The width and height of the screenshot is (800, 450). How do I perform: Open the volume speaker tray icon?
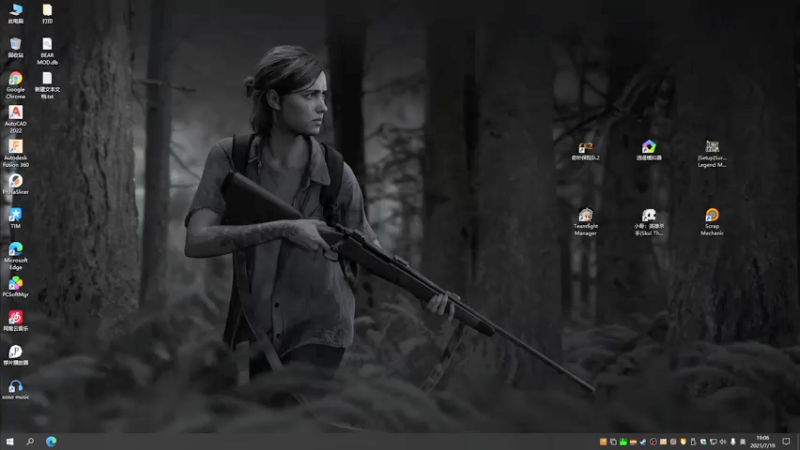coord(723,442)
